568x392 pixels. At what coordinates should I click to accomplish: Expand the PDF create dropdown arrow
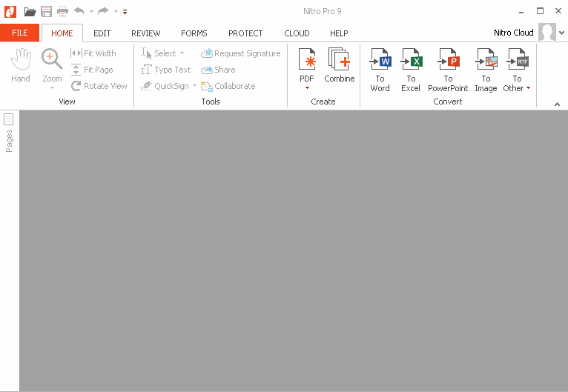[307, 88]
